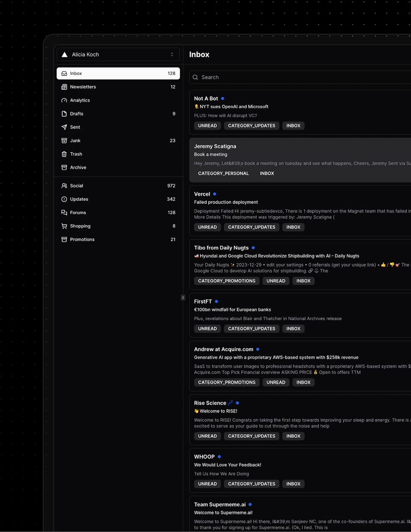
Task: Click the Newsletters icon in sidebar
Action: (64, 87)
